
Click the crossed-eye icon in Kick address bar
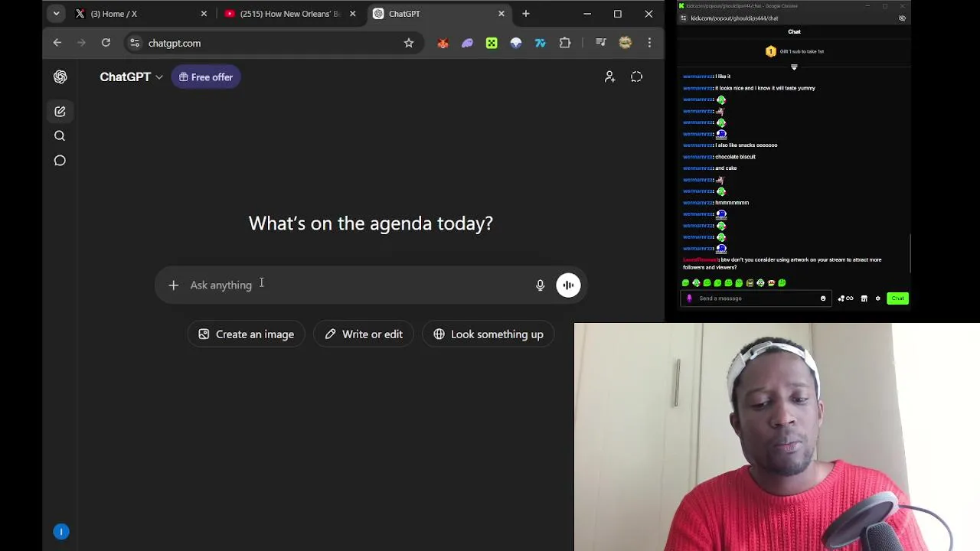(x=902, y=18)
